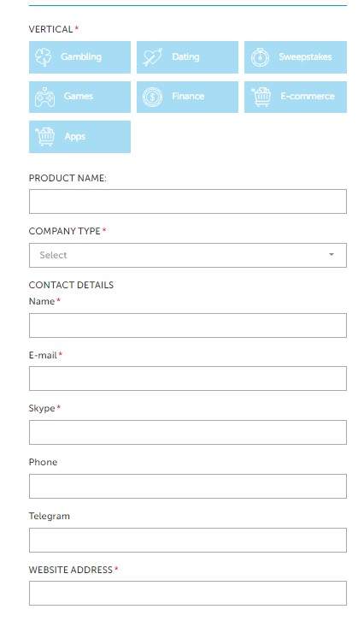Click the Company Type dropdown arrow
Image resolution: width=364 pixels, height=627 pixels.
pyautogui.click(x=332, y=255)
